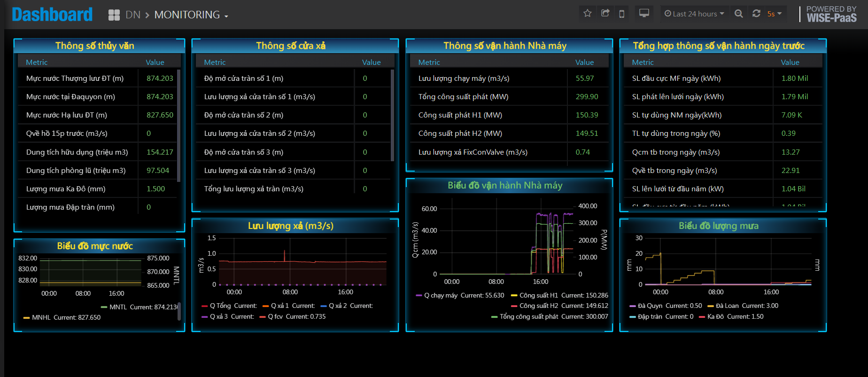Sort ngày trước table by Metric header
This screenshot has height=377, width=868.
pos(643,62)
